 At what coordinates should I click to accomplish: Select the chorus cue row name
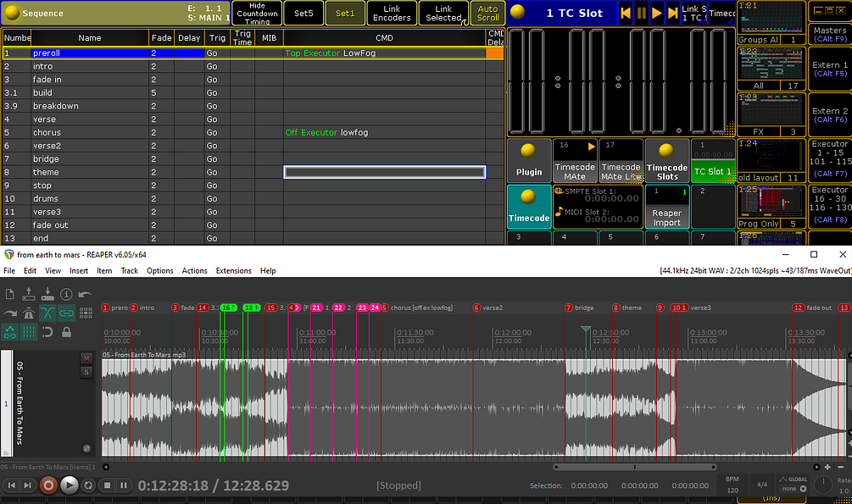tap(90, 132)
